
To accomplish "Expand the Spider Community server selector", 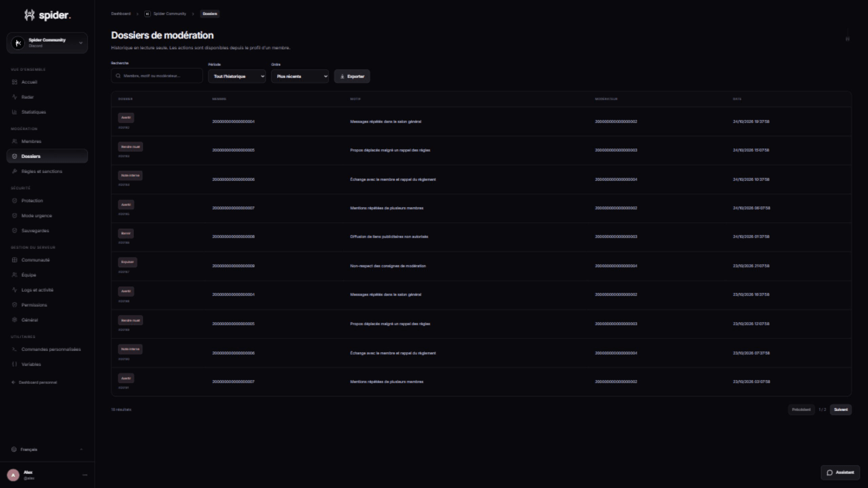I will coord(47,43).
